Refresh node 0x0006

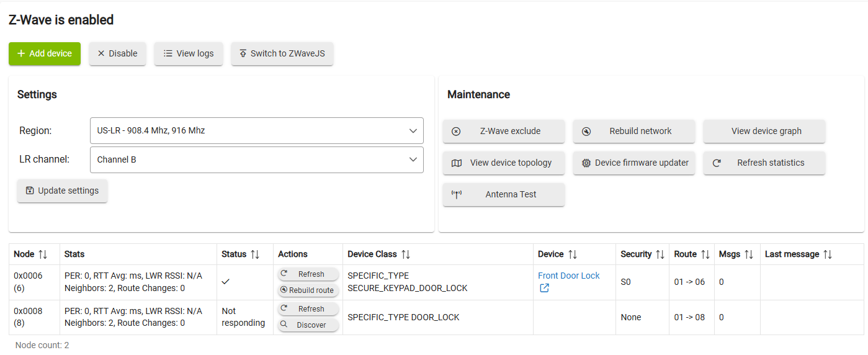(308, 274)
